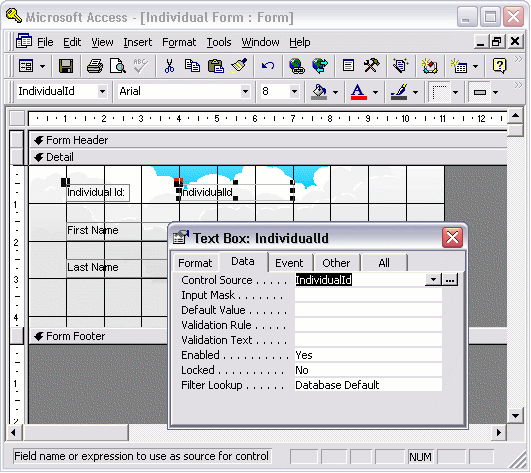Open the Arial font name dropdown
The width and height of the screenshot is (531, 473).
click(245, 91)
